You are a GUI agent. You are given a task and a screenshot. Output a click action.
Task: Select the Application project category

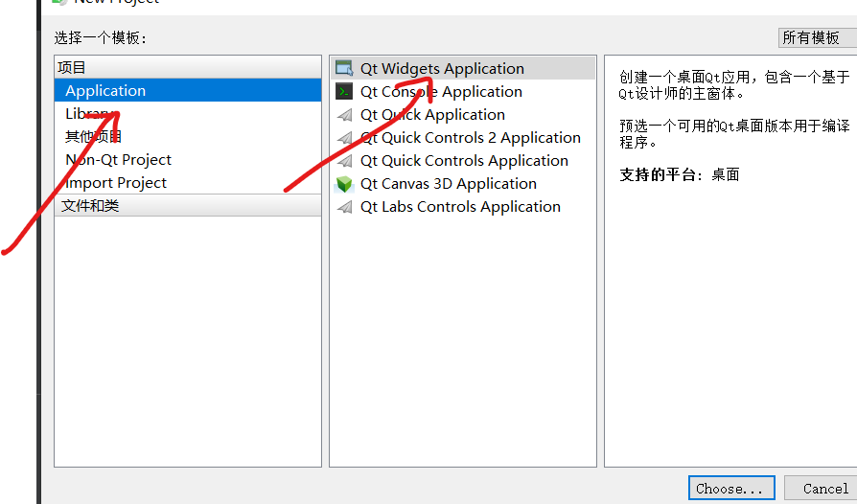pos(188,90)
